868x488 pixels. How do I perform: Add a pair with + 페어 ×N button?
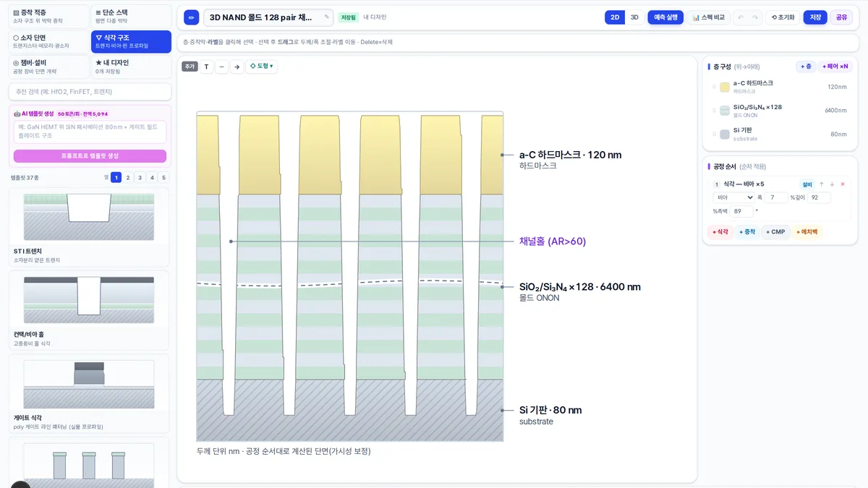coord(835,67)
